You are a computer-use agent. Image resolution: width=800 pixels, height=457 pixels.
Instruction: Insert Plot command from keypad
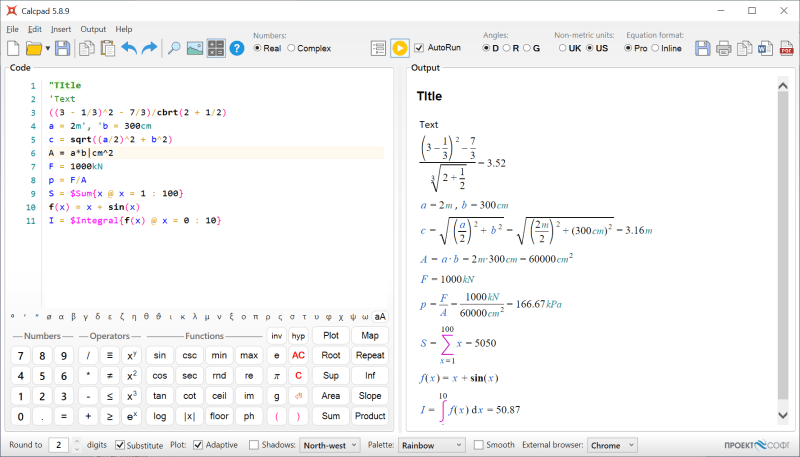(331, 336)
